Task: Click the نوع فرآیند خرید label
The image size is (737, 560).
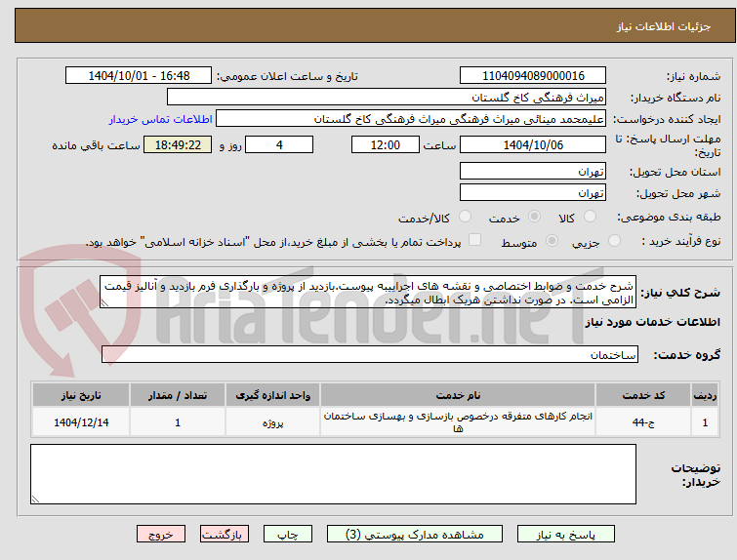Action: click(x=681, y=242)
